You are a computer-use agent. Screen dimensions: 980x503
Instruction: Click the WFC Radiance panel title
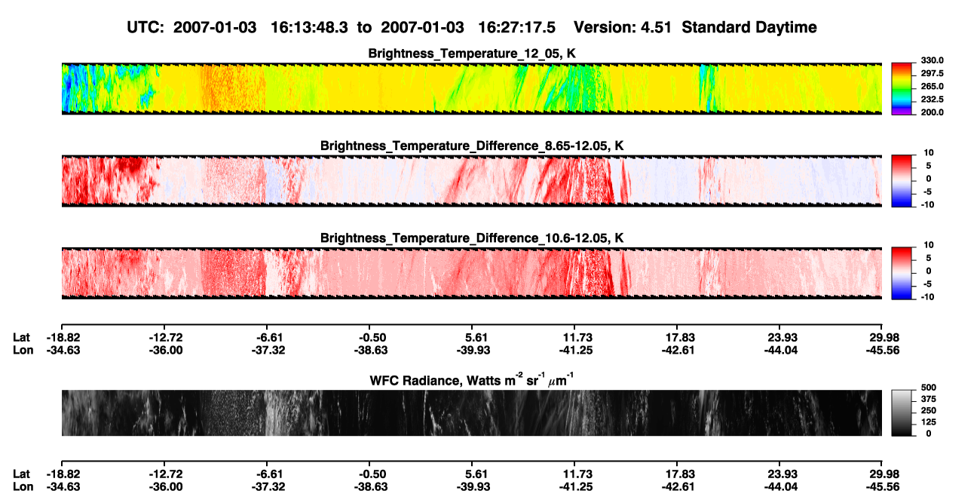click(472, 380)
